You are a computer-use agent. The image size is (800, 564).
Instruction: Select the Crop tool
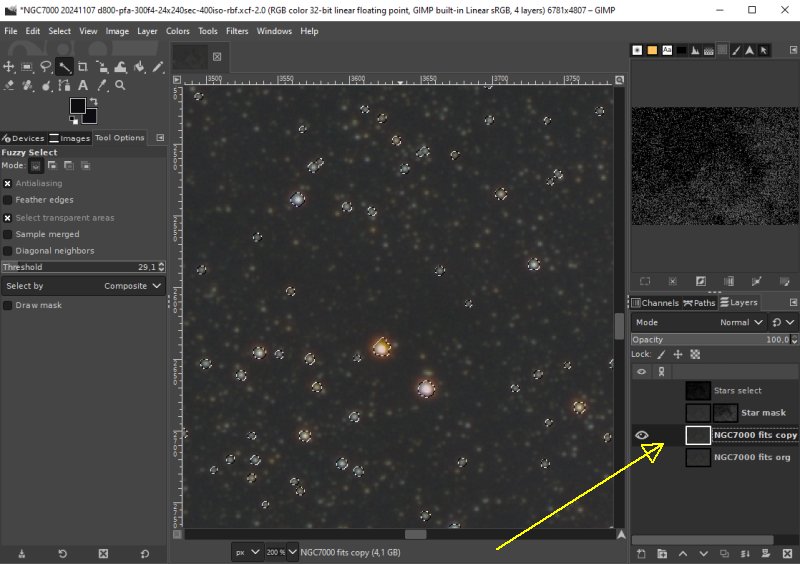click(83, 66)
